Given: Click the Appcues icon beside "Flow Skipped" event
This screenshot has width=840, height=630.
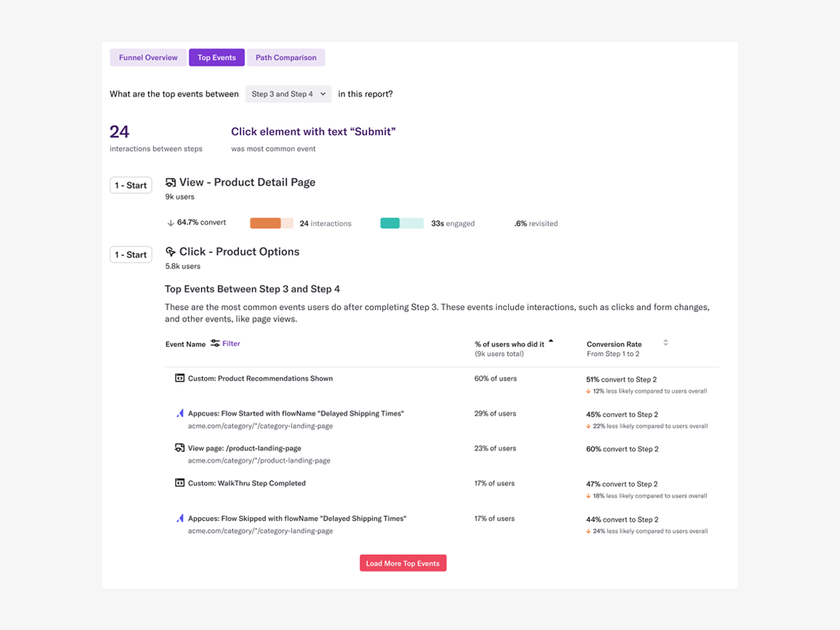Looking at the screenshot, I should coord(179,518).
